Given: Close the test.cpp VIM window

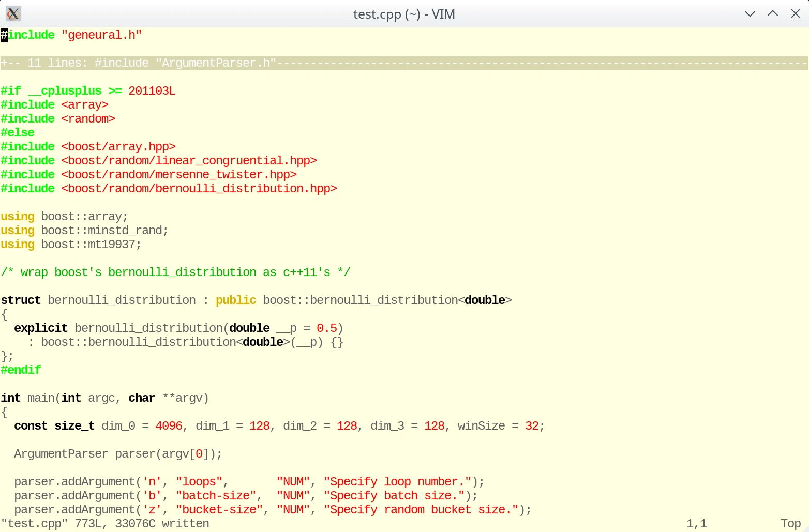Looking at the screenshot, I should 796,14.
